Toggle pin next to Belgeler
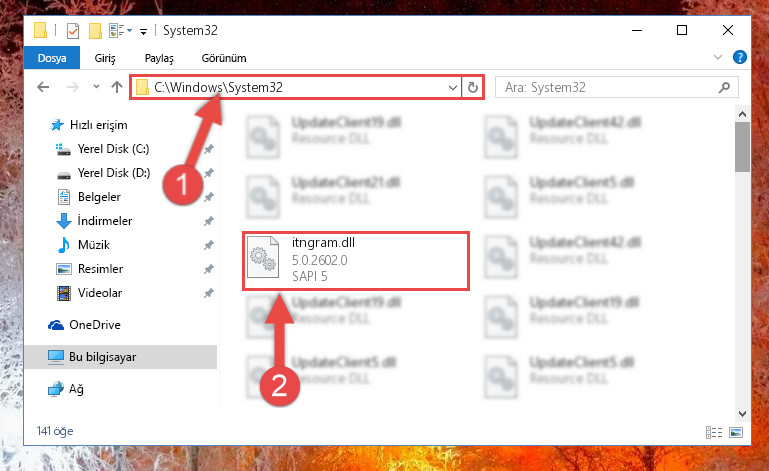The height and width of the screenshot is (471, 769). point(208,197)
